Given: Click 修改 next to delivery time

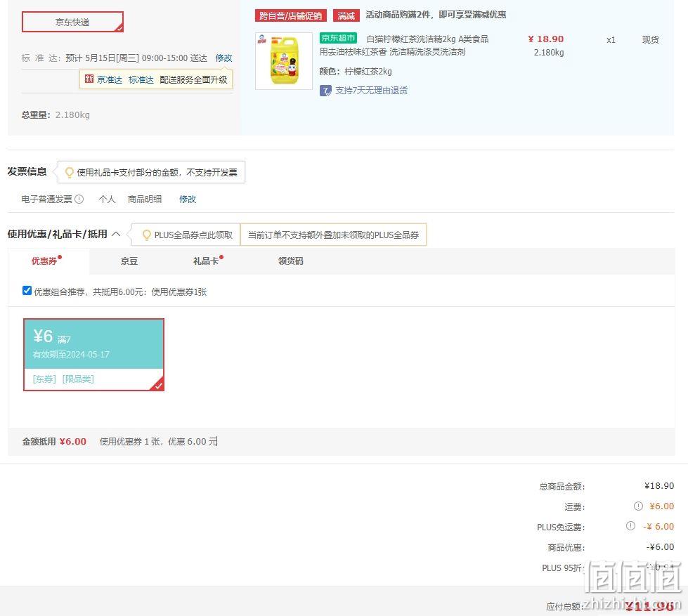Looking at the screenshot, I should 223,58.
